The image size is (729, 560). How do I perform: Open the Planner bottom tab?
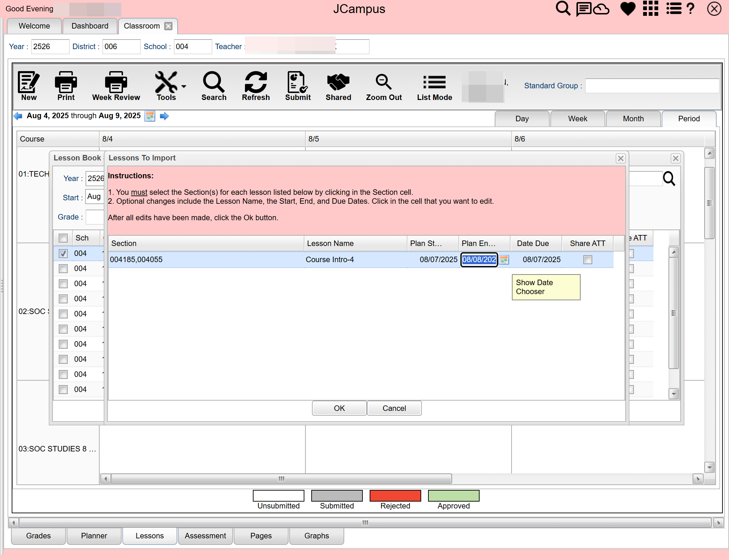94,536
